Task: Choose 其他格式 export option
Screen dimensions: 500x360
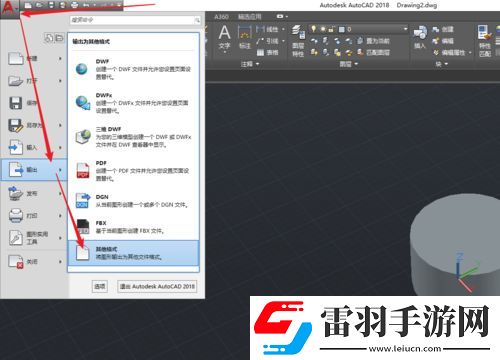Action: pos(133,253)
